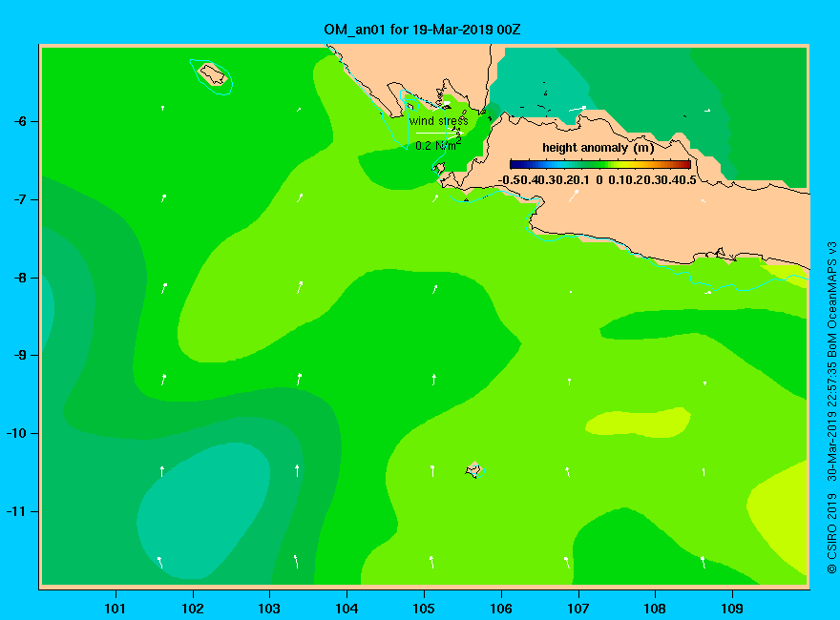Click the vertical "30-Mar-2019 22:57:35" timestamp
Screen dimensions: 840x620
coord(831,422)
